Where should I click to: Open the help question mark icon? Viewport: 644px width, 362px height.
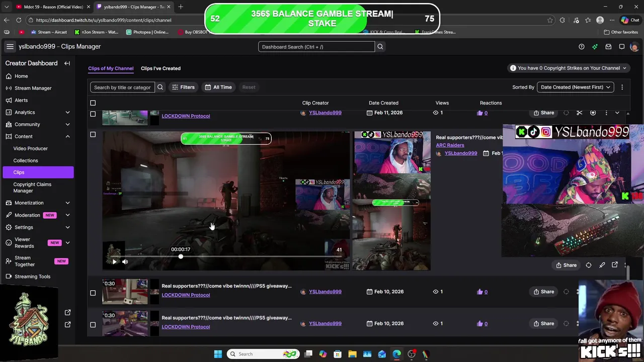582,47
